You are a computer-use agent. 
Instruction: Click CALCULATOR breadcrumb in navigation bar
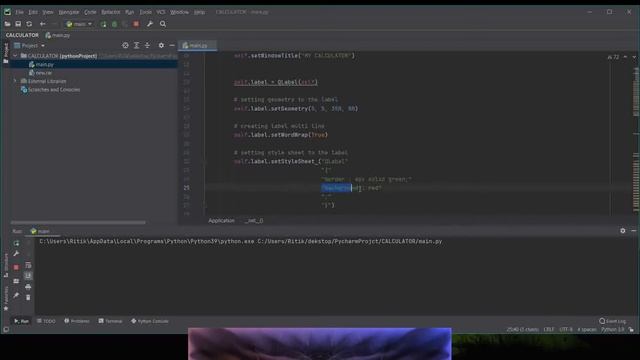click(x=22, y=35)
